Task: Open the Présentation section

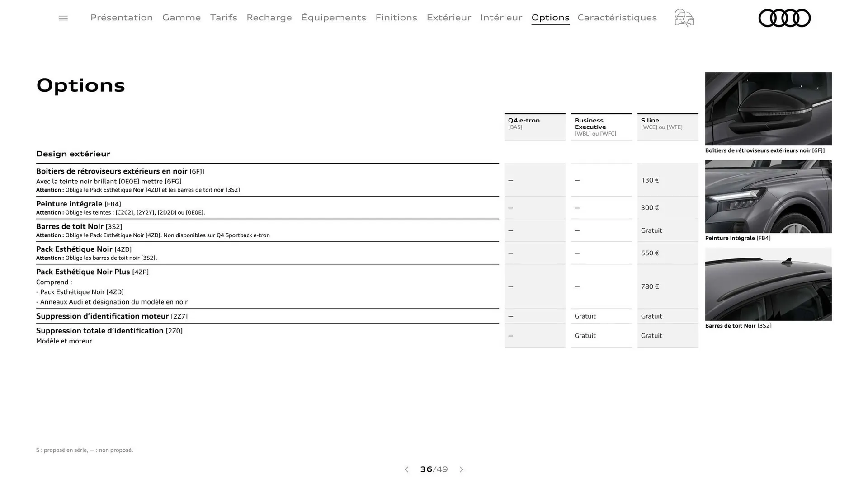Action: pyautogui.click(x=121, y=18)
